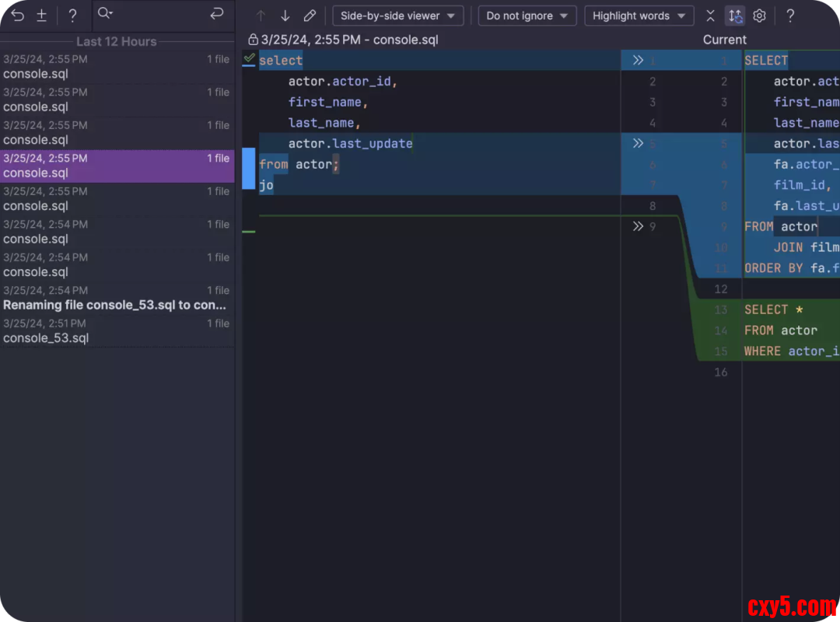
Task: Go to previous difference with up arrow
Action: [261, 16]
